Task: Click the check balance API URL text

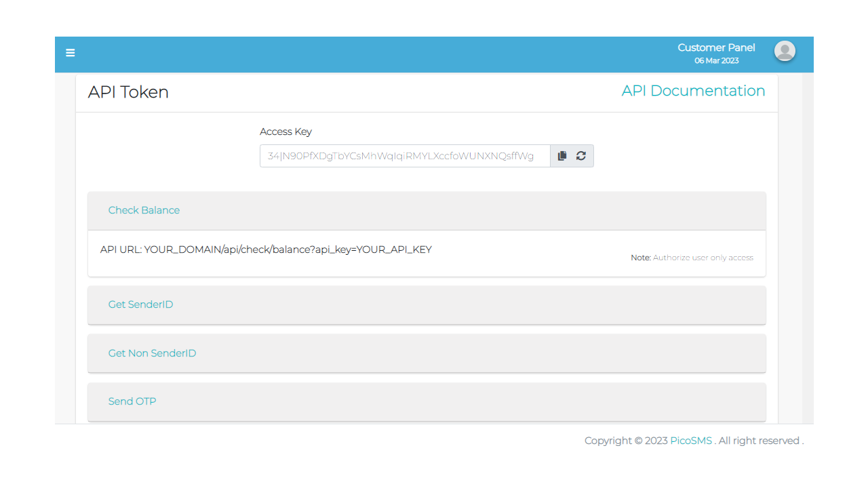Action: tap(266, 249)
